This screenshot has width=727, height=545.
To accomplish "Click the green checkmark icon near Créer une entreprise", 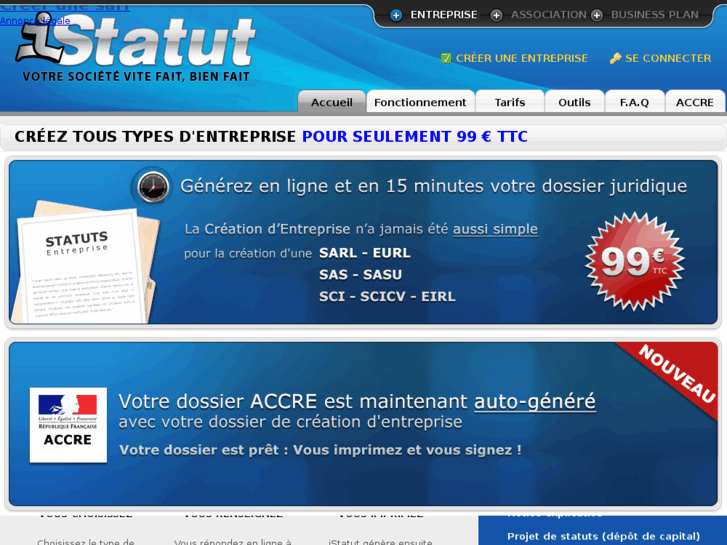I will (x=446, y=58).
